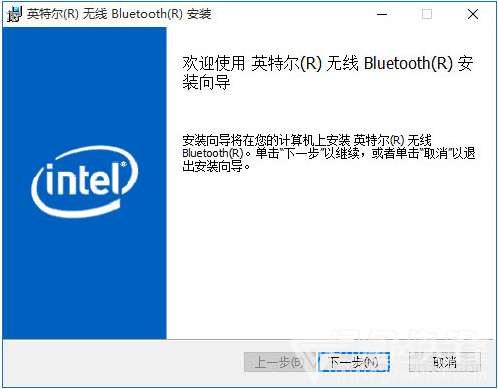Click the 装向导 second heading line

coord(206,82)
